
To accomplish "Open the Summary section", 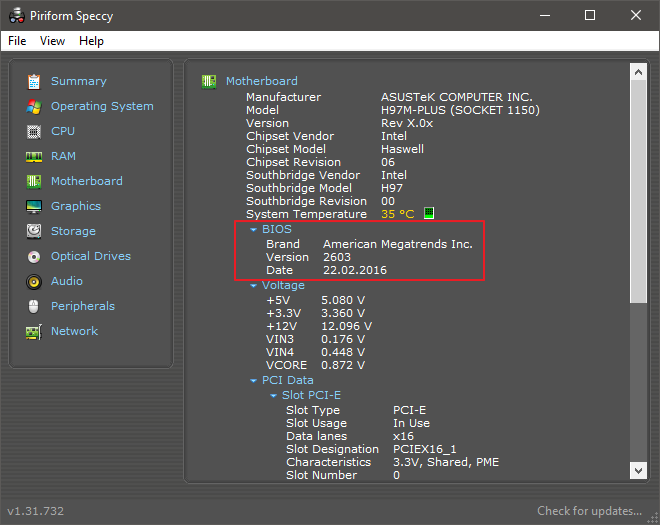I will [79, 81].
